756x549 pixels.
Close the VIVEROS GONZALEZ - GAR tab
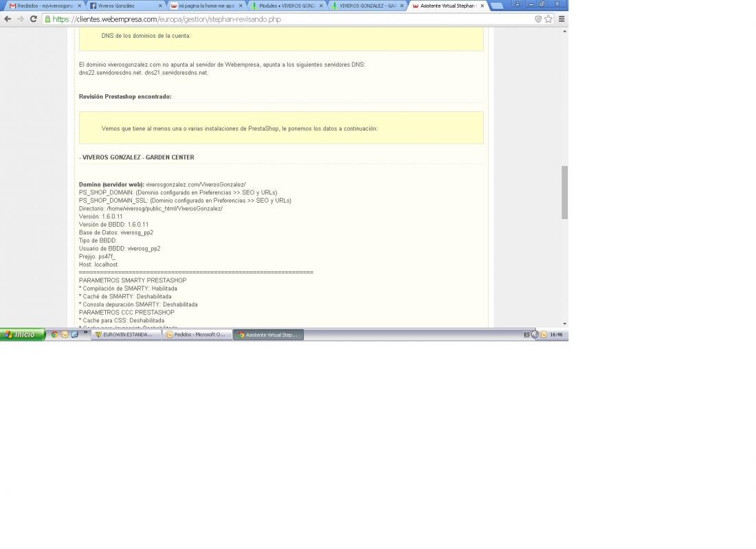tap(401, 5)
